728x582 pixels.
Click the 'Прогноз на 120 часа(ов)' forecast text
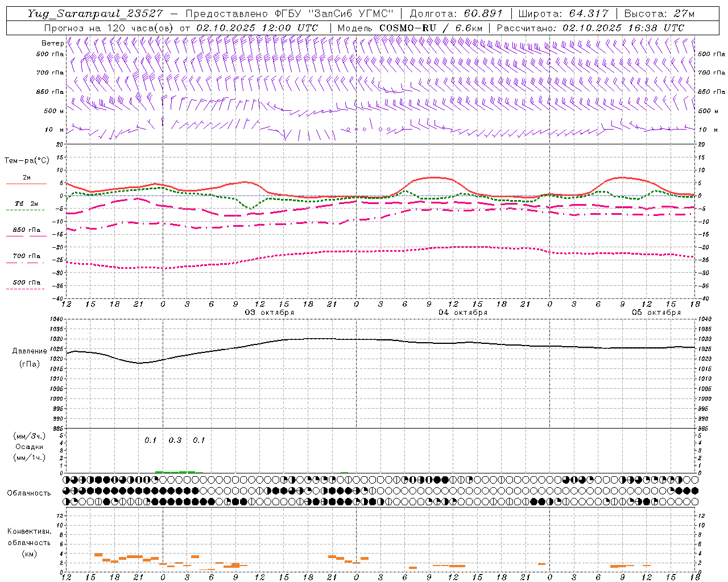coord(109,28)
